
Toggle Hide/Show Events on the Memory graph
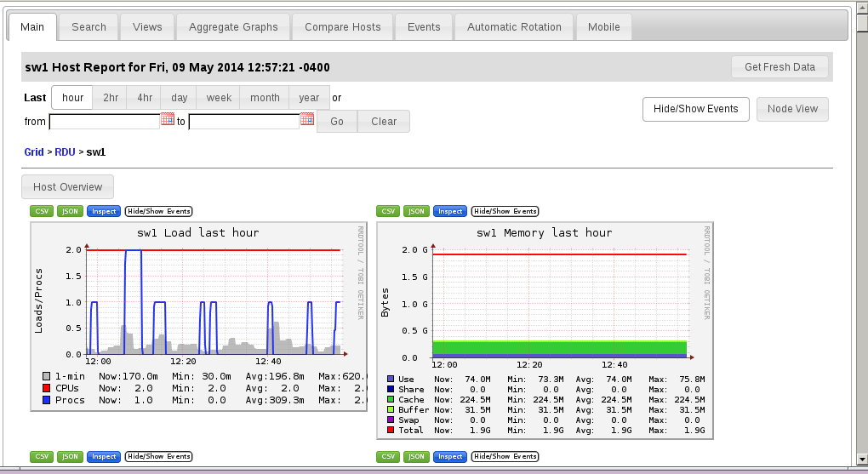tap(505, 211)
